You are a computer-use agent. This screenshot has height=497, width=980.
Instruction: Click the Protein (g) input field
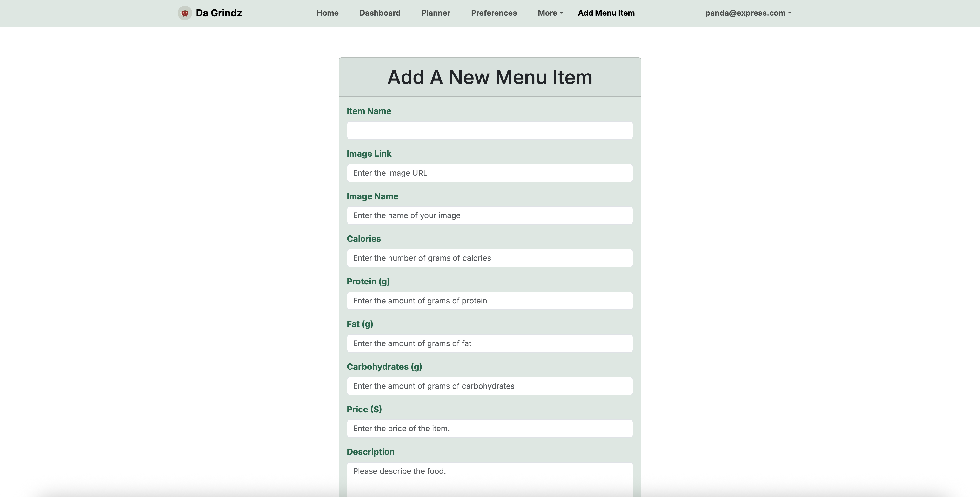(490, 301)
